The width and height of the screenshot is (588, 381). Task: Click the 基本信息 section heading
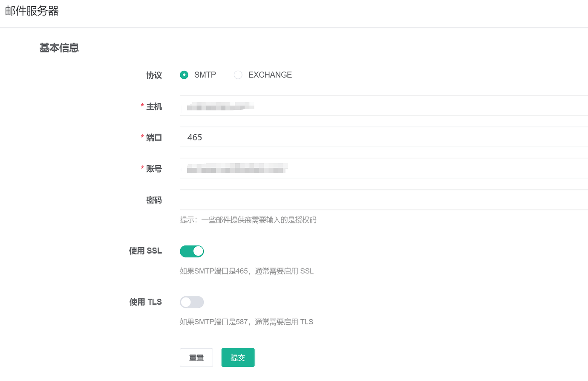coord(59,48)
